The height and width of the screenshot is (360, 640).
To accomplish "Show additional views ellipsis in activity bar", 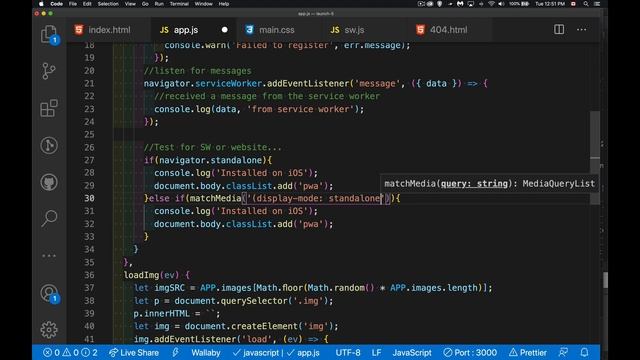I will [x=49, y=256].
